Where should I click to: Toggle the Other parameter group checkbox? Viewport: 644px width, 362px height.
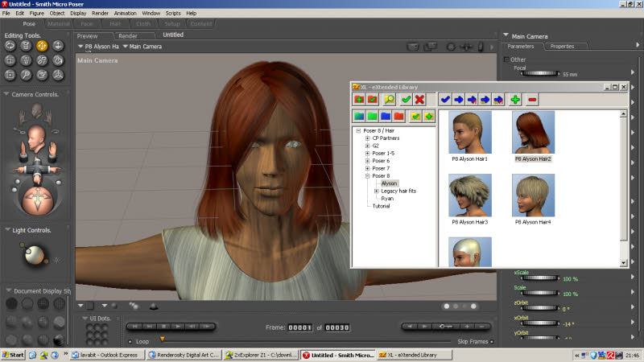click(x=506, y=60)
